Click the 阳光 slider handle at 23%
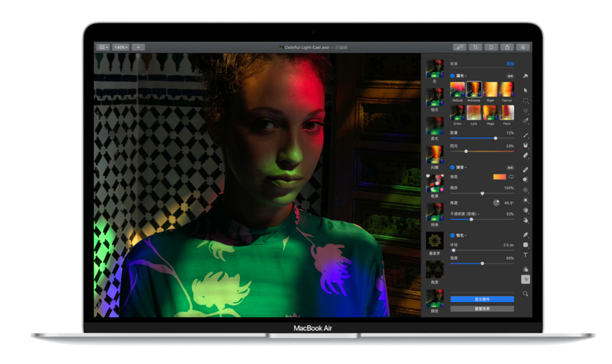This screenshot has width=612, height=364. tap(466, 151)
